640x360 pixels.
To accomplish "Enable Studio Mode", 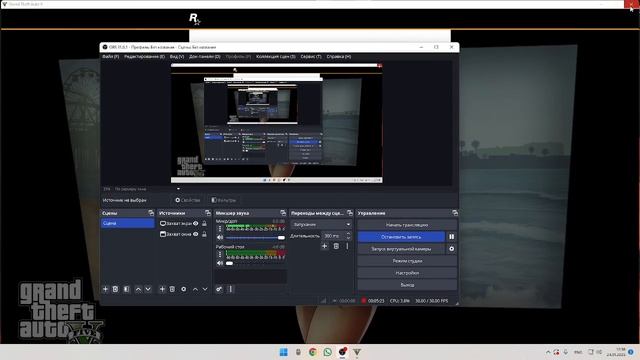I will (x=407, y=261).
